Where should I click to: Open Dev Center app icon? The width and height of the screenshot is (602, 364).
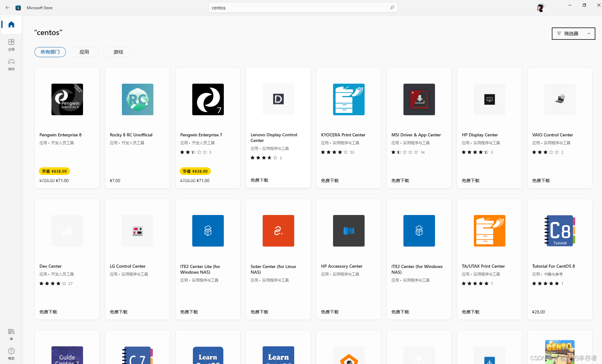click(67, 231)
